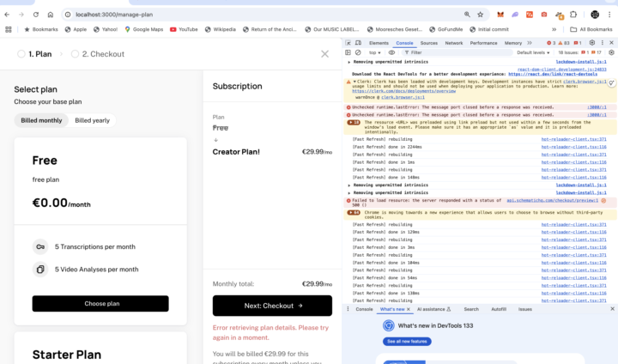Click the Next: Checkout button
The image size is (618, 364).
coord(272,306)
